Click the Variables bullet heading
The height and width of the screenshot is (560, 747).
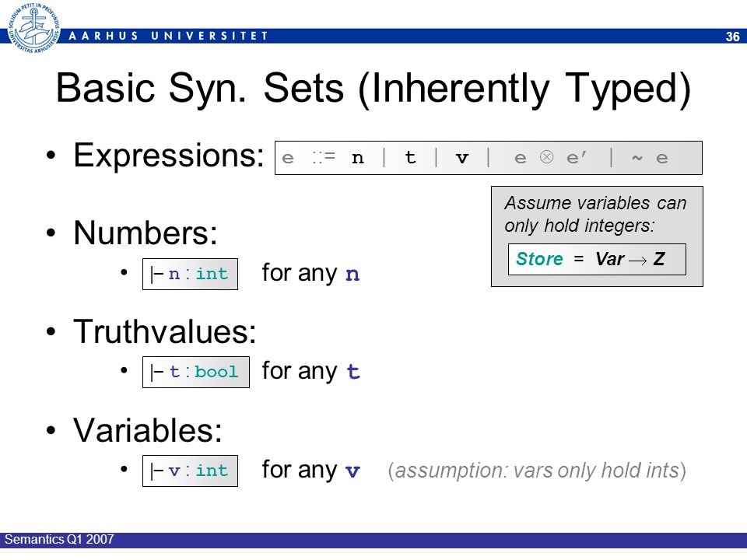pos(148,430)
